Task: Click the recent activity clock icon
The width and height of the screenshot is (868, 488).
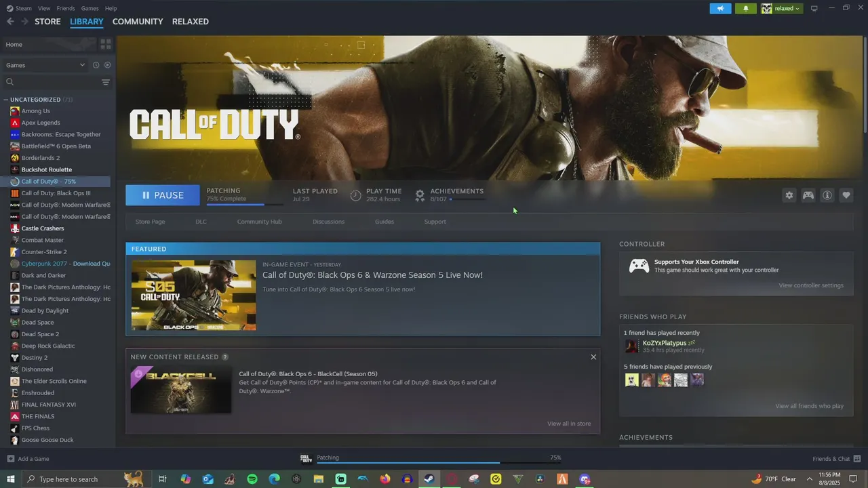Action: pos(96,65)
